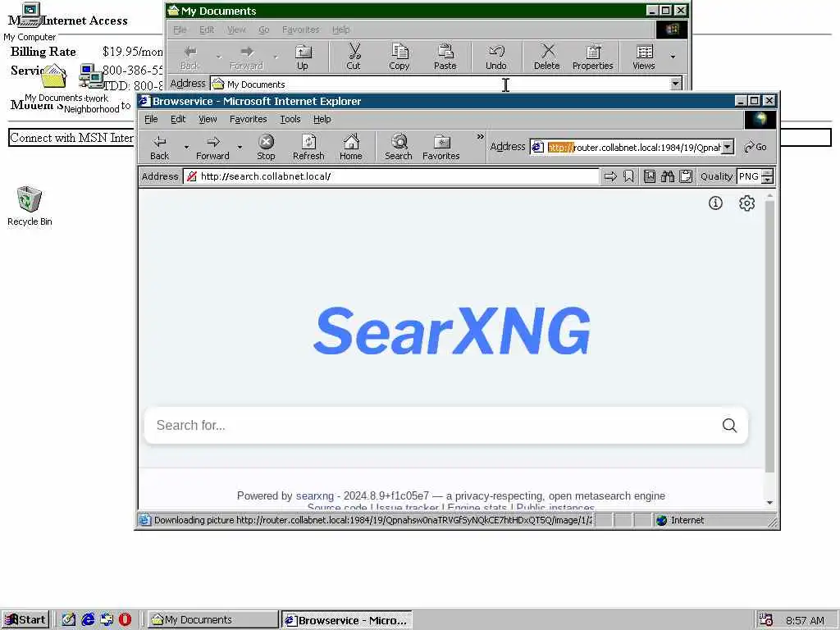Click the searxng link in footer
The height and width of the screenshot is (630, 840).
point(314,496)
